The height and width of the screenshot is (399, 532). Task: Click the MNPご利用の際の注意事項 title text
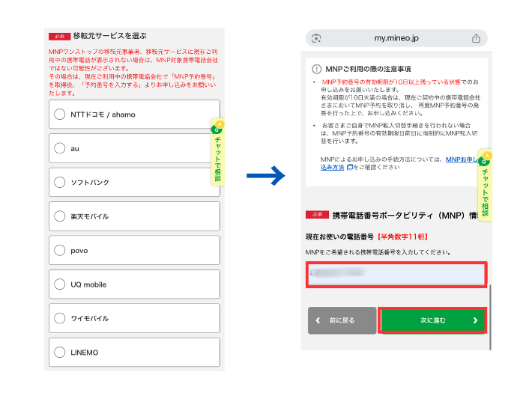pyautogui.click(x=368, y=69)
